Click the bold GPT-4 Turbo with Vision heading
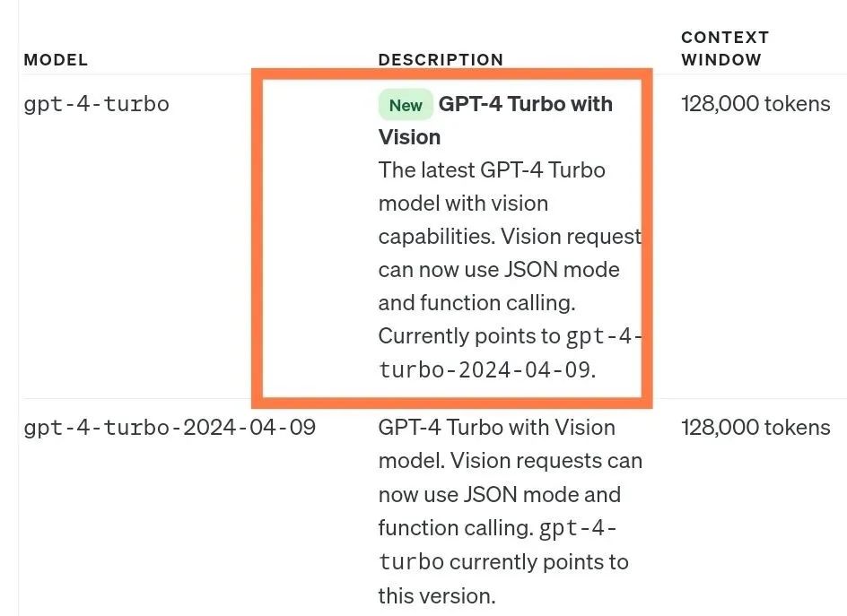This screenshot has width=847, height=616. (x=525, y=104)
